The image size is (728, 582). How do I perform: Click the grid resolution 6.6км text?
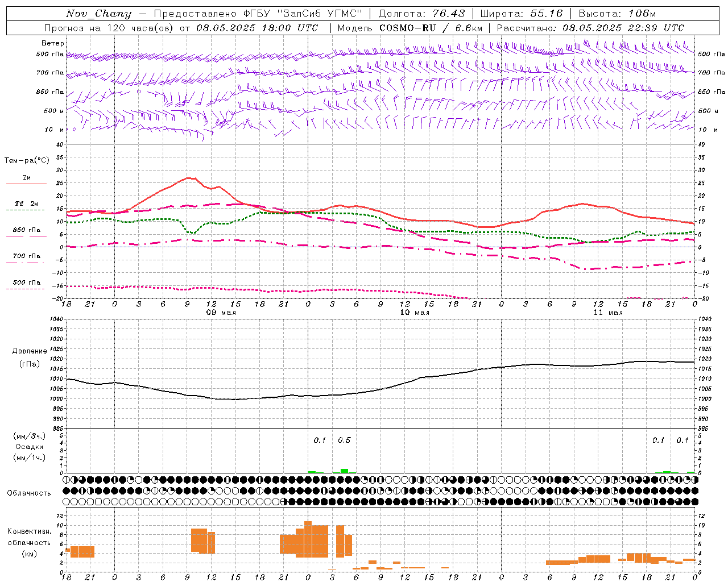click(x=469, y=28)
